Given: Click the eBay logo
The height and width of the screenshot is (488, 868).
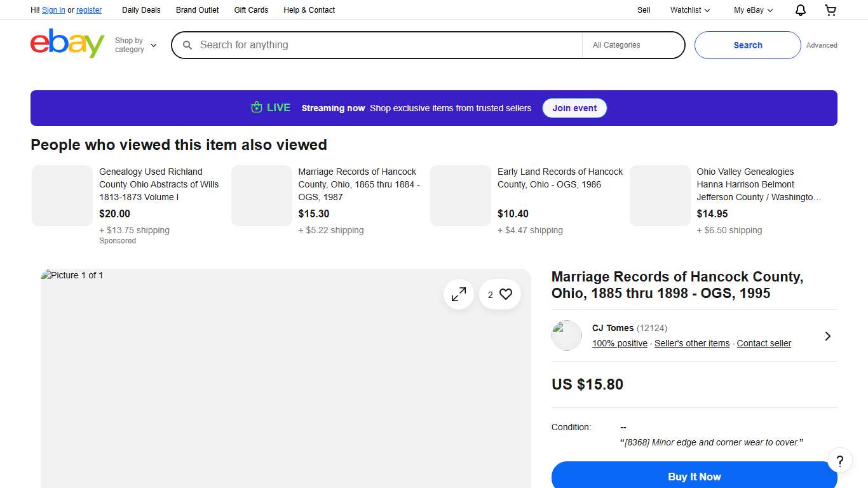Looking at the screenshot, I should click(x=67, y=44).
